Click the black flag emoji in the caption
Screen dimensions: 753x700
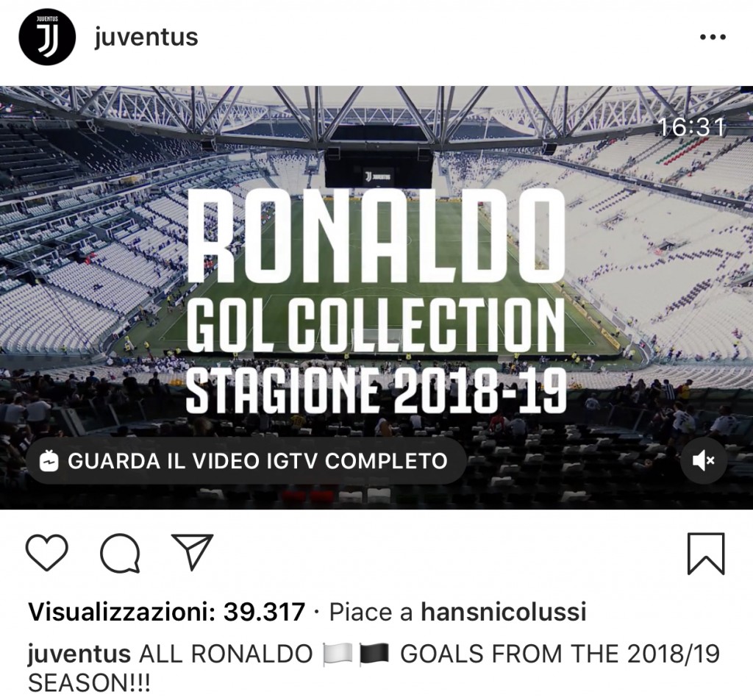[x=376, y=654]
